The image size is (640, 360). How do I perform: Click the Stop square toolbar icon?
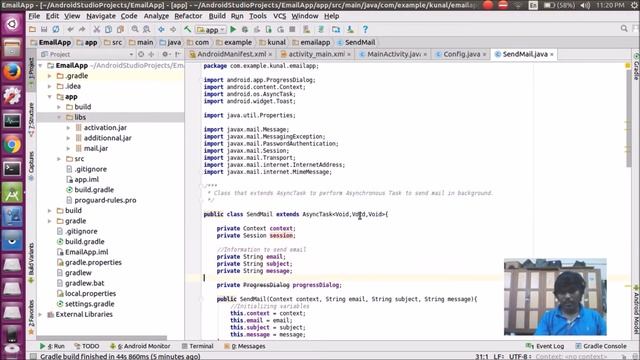(x=292, y=29)
